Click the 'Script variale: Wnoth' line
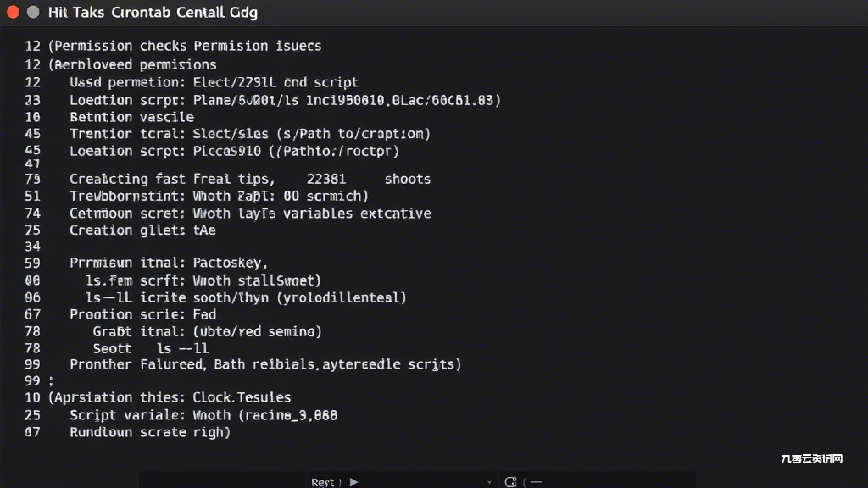The width and height of the screenshot is (868, 488). [x=203, y=415]
